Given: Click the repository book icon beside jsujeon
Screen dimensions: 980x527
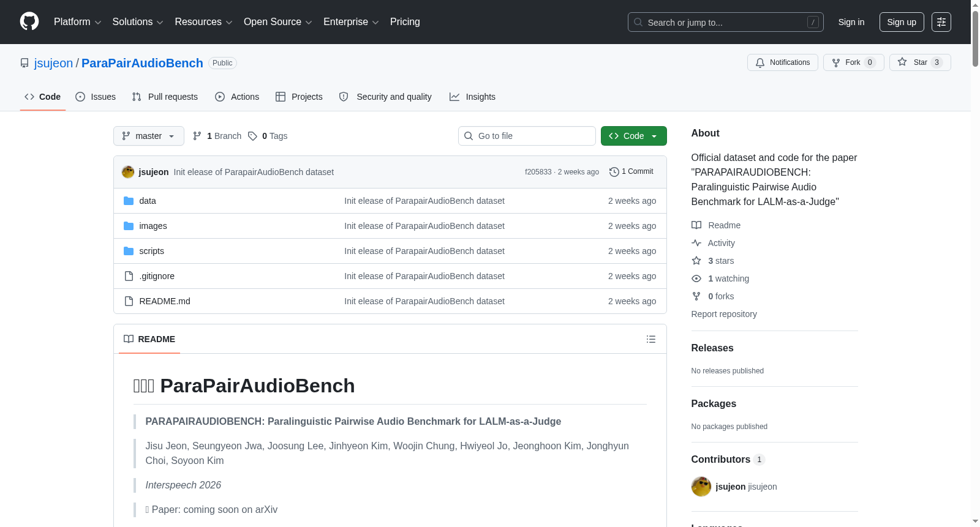Looking at the screenshot, I should pyautogui.click(x=24, y=63).
